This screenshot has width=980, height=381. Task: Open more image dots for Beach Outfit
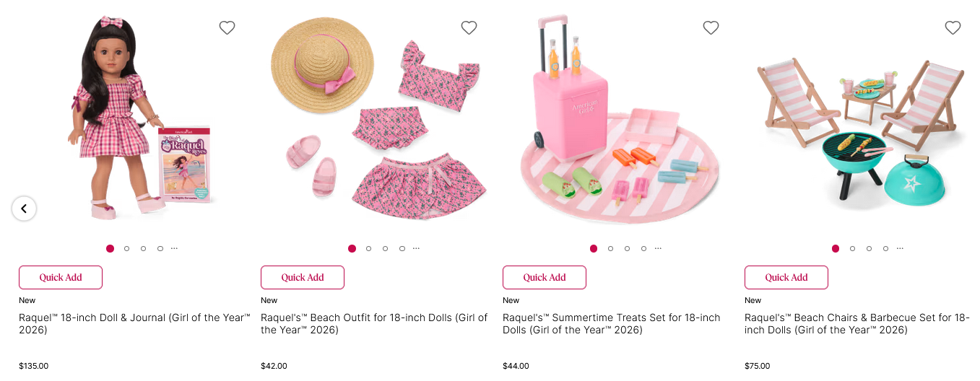pos(416,248)
